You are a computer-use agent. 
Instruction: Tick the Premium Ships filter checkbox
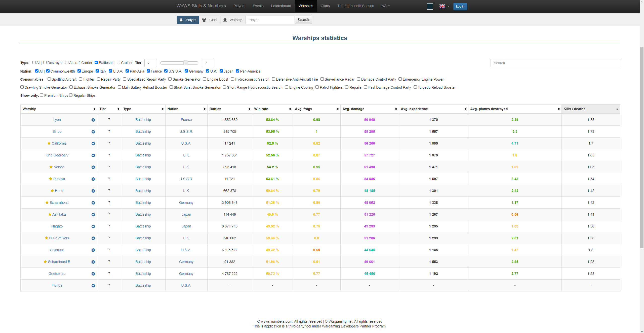pos(42,95)
